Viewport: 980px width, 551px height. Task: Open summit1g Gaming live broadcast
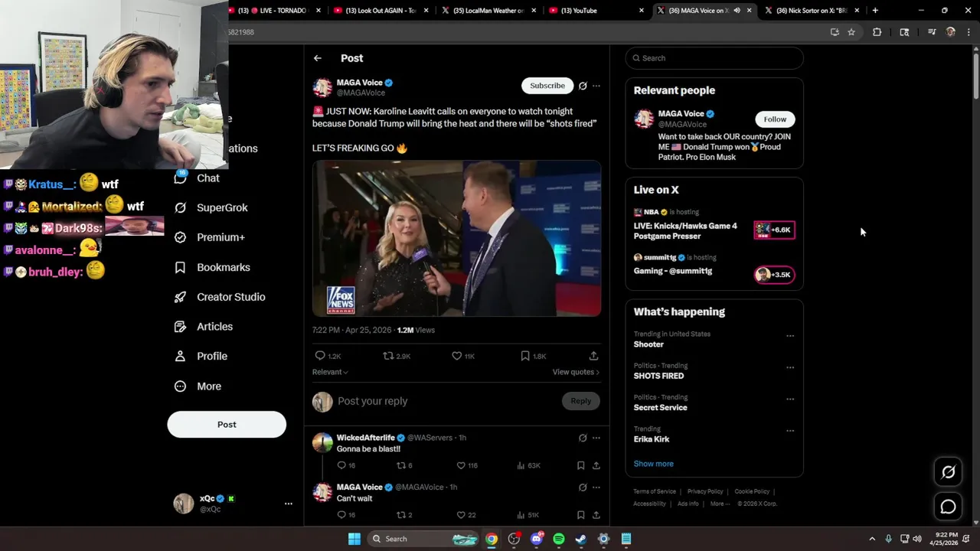(x=714, y=266)
